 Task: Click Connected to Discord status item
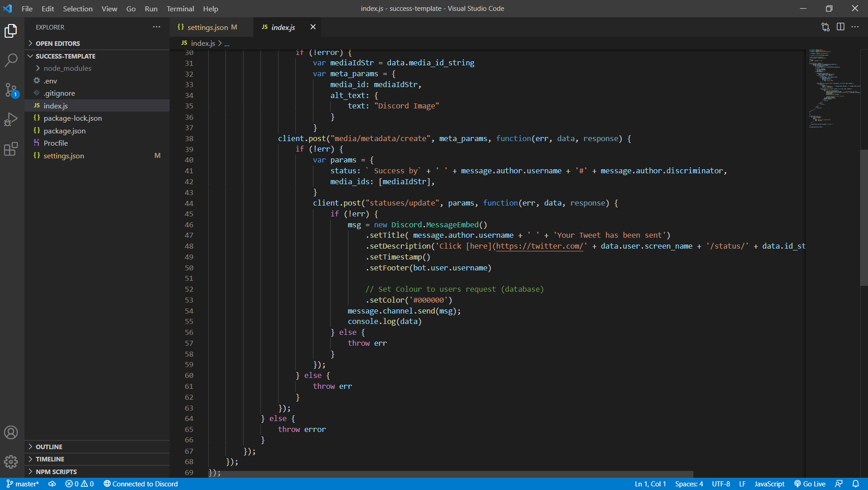click(141, 484)
